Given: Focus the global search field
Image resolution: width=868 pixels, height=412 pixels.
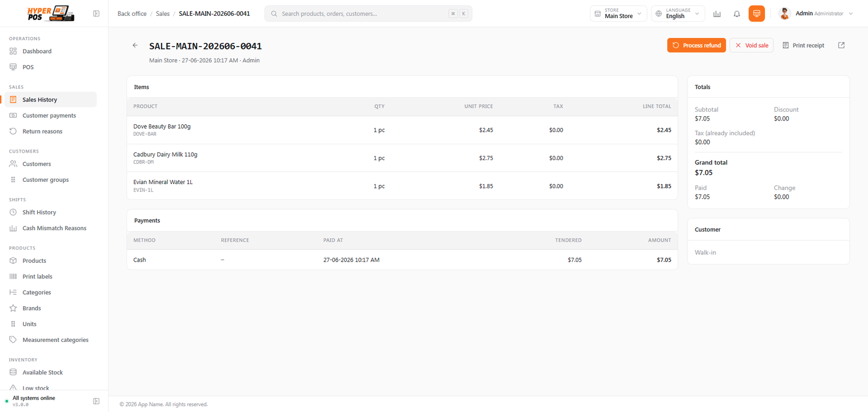Looking at the screenshot, I should (x=368, y=14).
